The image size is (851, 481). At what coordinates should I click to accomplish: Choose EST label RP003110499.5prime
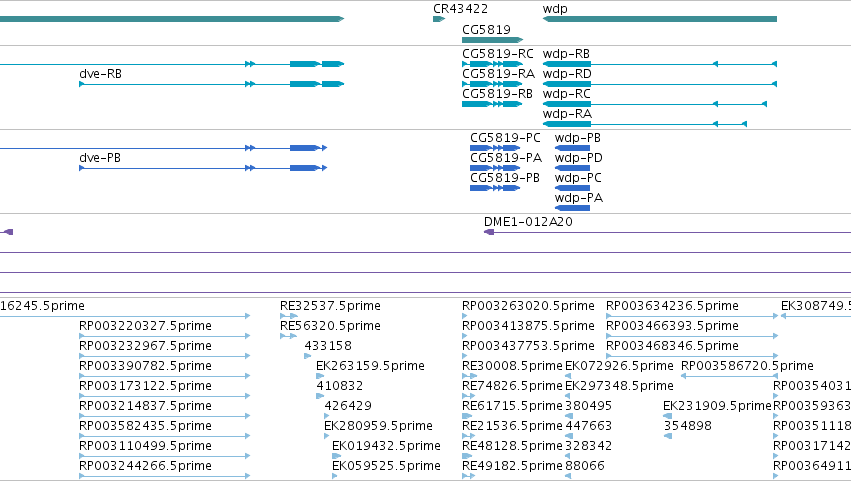(145, 446)
